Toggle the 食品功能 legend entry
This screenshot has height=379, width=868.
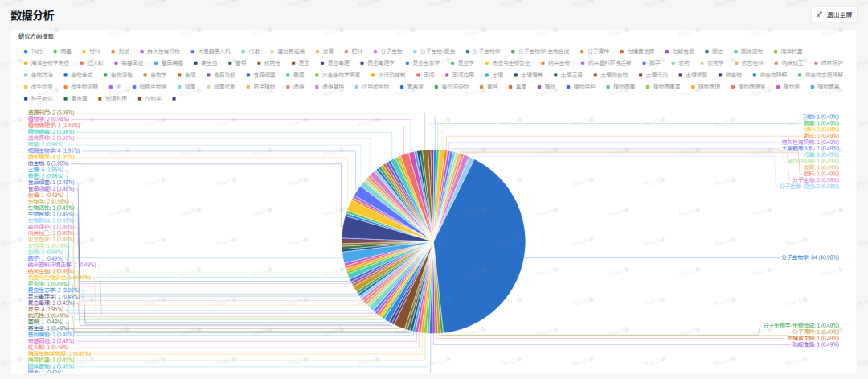pyautogui.click(x=221, y=75)
